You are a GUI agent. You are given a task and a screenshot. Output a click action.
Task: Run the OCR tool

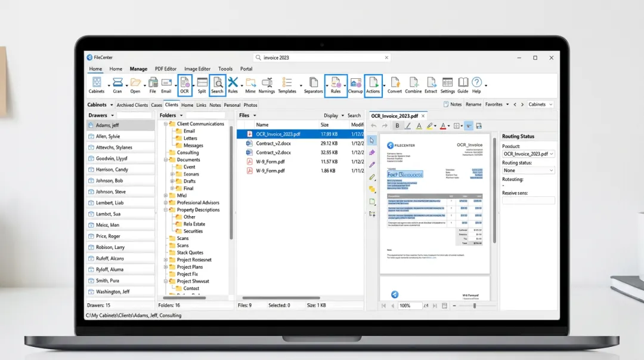[x=184, y=85]
